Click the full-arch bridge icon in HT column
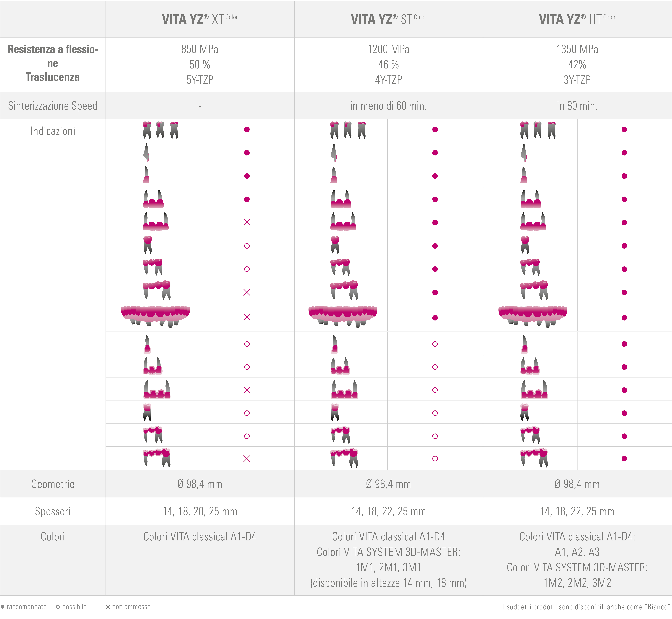This screenshot has height=619, width=672. coord(533,316)
